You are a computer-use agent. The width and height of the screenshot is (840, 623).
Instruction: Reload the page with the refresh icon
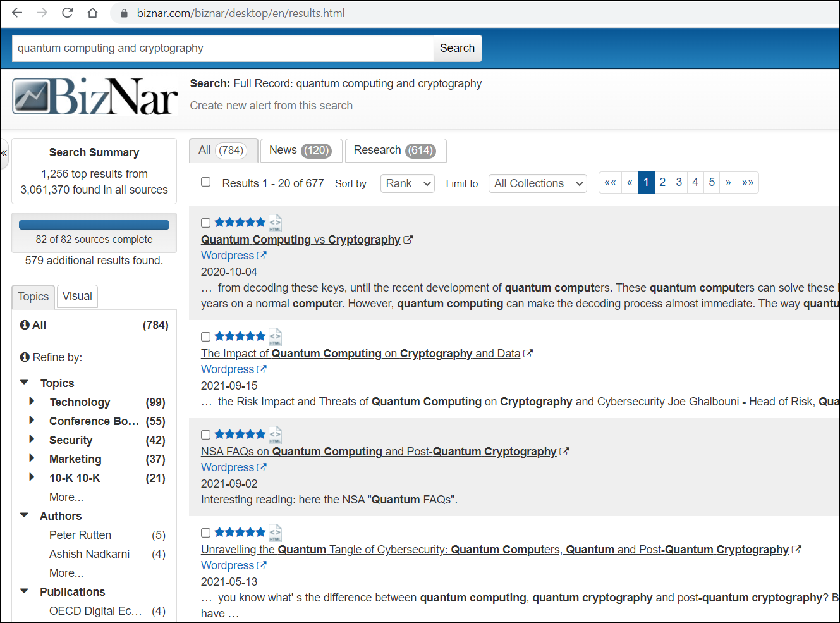click(x=68, y=13)
